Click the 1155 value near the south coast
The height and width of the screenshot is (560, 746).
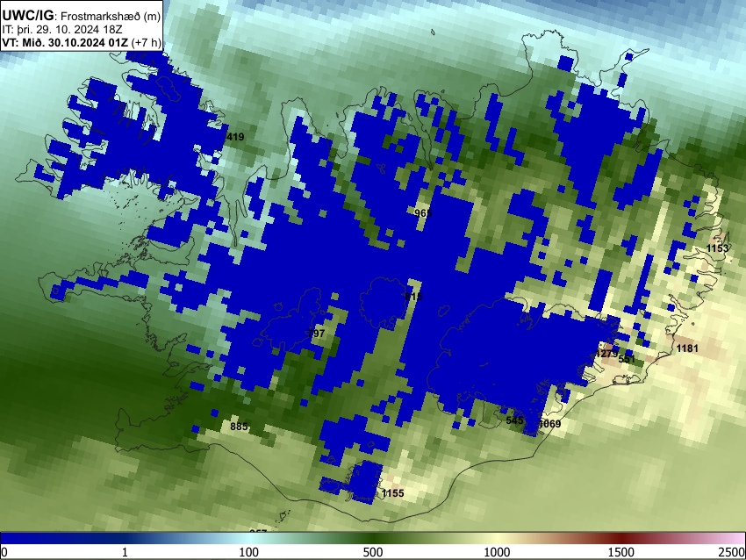[392, 493]
